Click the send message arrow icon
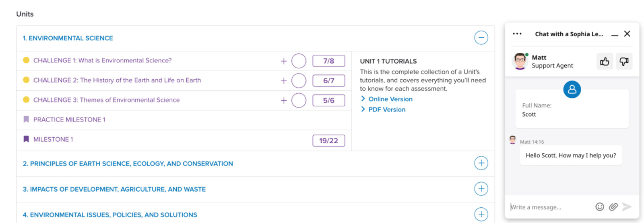Screen dimensions: 644x223 627,207
